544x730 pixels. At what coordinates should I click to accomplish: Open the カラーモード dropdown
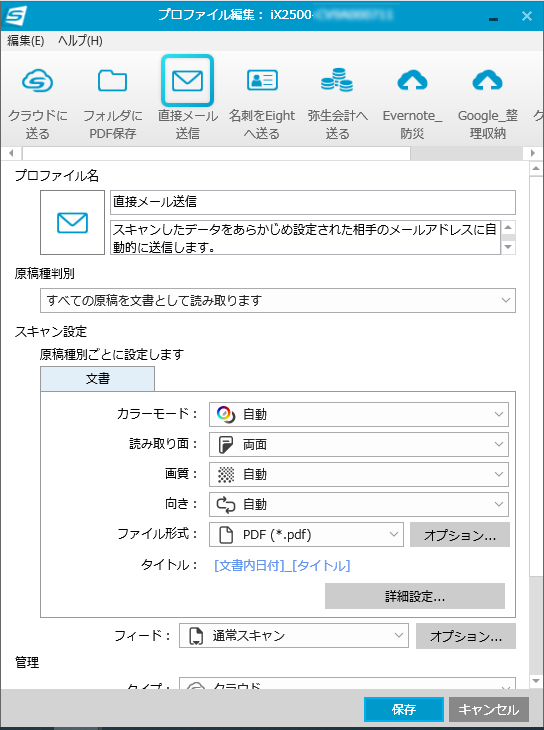[x=359, y=414]
